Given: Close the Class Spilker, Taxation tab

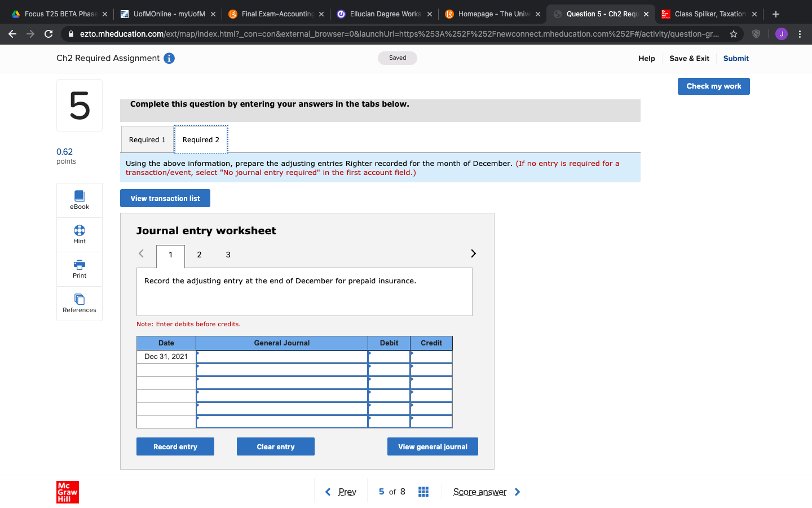Looking at the screenshot, I should pyautogui.click(x=754, y=14).
